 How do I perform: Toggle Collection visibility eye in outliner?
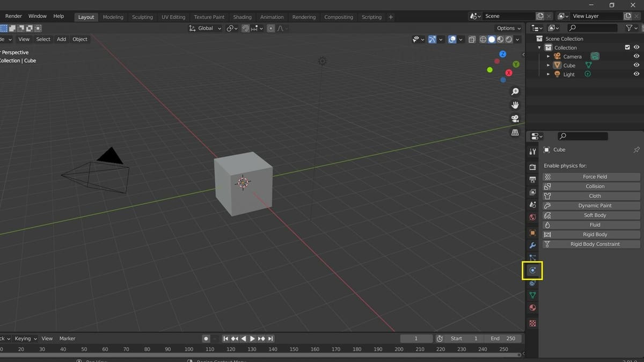(636, 47)
